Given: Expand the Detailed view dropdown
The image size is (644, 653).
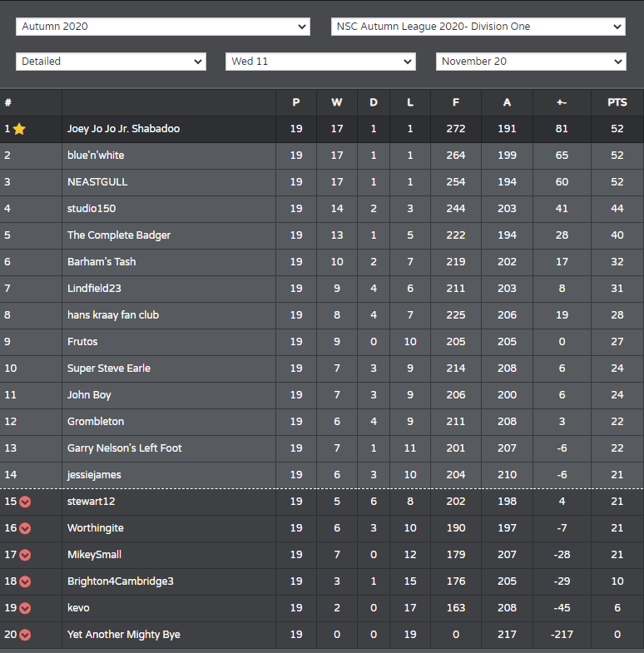Looking at the screenshot, I should tap(111, 62).
